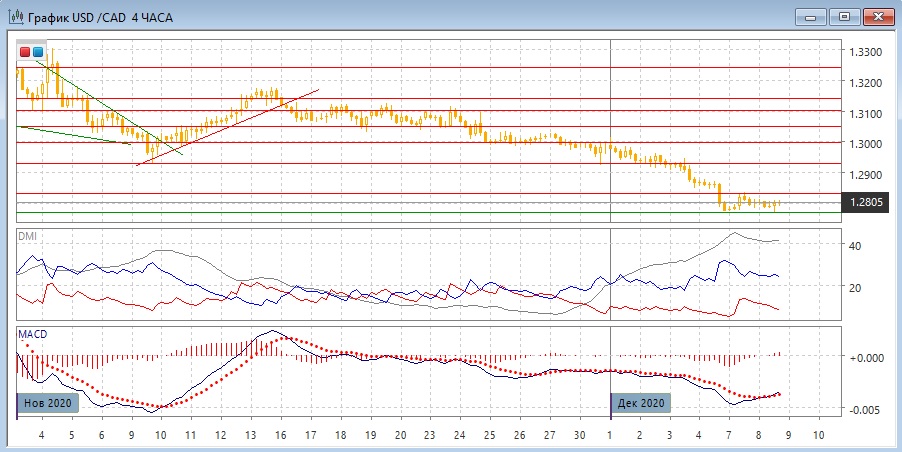This screenshot has height=452, width=902.
Task: Click the red square icon on chart
Action: coord(25,51)
